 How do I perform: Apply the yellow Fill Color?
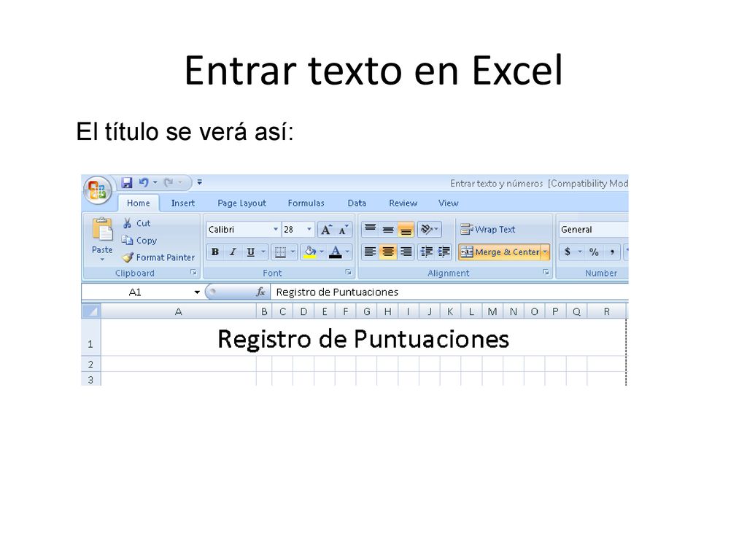point(309,252)
